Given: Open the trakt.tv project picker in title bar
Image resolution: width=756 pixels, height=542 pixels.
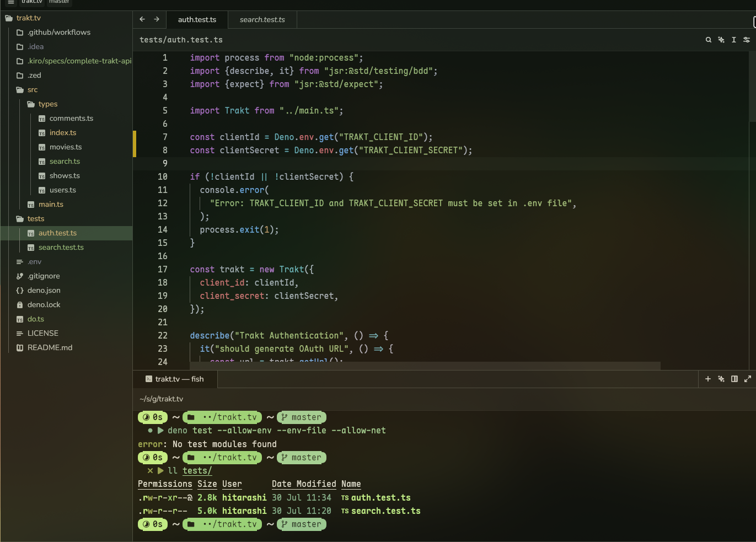Looking at the screenshot, I should pos(32,2).
